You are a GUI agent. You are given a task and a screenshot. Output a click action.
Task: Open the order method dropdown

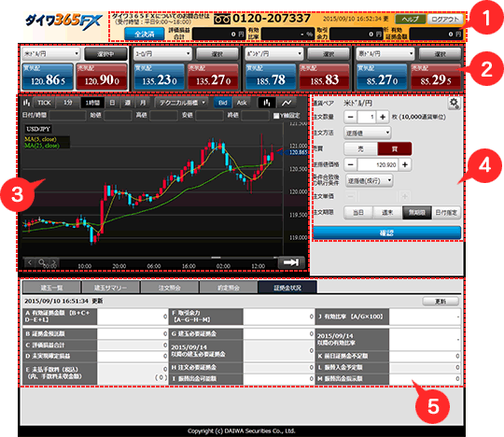point(368,133)
